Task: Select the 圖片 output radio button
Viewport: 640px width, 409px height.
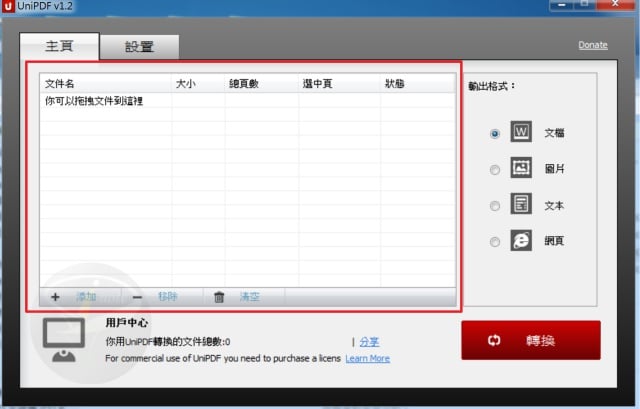Action: [495, 170]
